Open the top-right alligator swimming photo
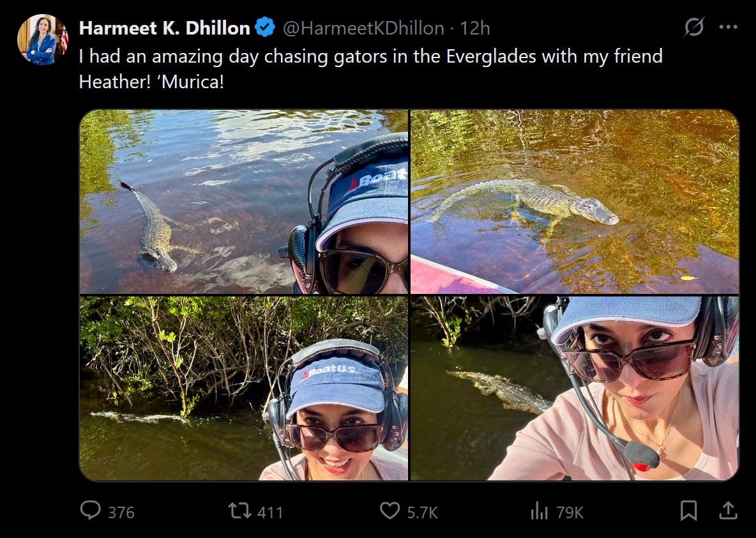Viewport: 756px width, 538px height. point(574,202)
